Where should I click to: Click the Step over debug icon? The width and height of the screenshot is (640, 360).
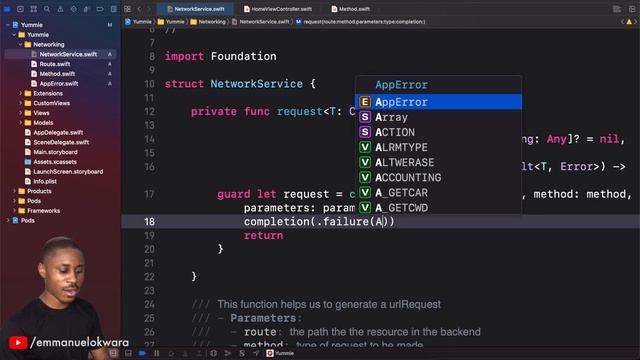click(x=171, y=353)
